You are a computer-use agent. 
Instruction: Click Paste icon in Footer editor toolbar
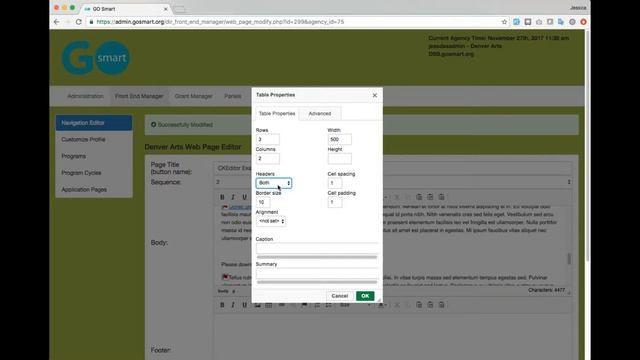click(419, 305)
